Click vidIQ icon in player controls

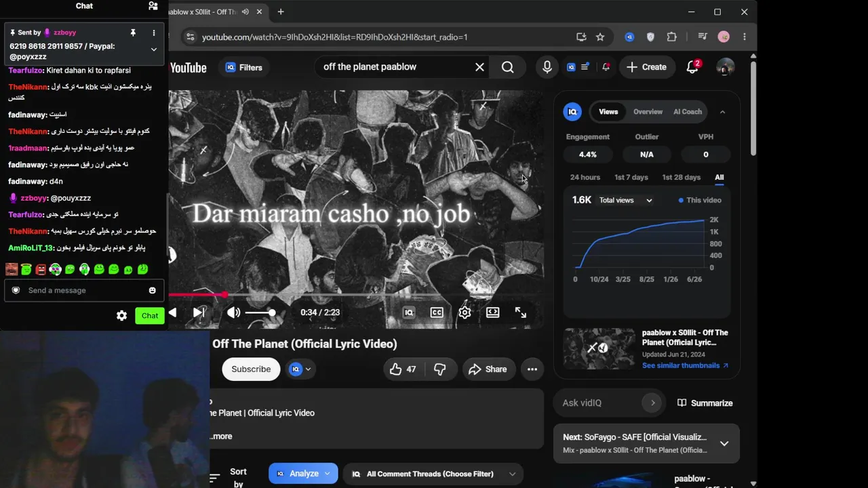408,312
